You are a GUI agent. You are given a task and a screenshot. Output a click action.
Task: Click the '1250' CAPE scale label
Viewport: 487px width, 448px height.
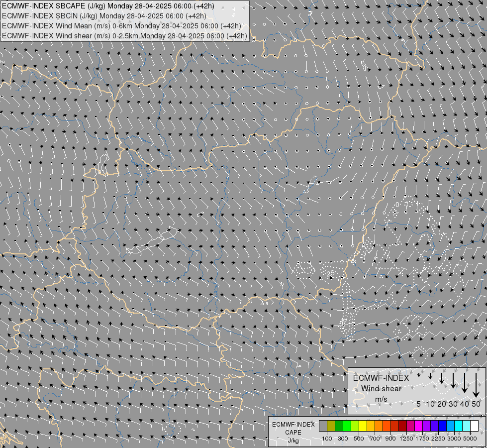[x=406, y=439]
